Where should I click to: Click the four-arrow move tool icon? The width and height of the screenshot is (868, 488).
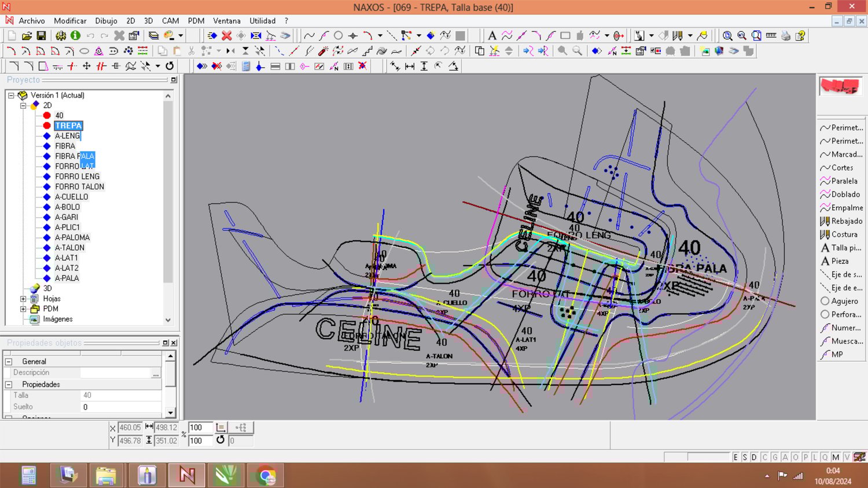(x=87, y=66)
